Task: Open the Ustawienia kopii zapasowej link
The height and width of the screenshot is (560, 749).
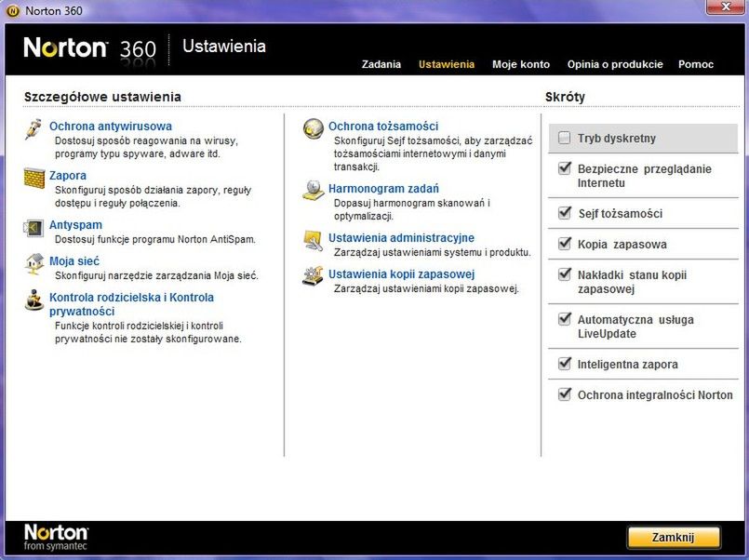Action: (401, 274)
